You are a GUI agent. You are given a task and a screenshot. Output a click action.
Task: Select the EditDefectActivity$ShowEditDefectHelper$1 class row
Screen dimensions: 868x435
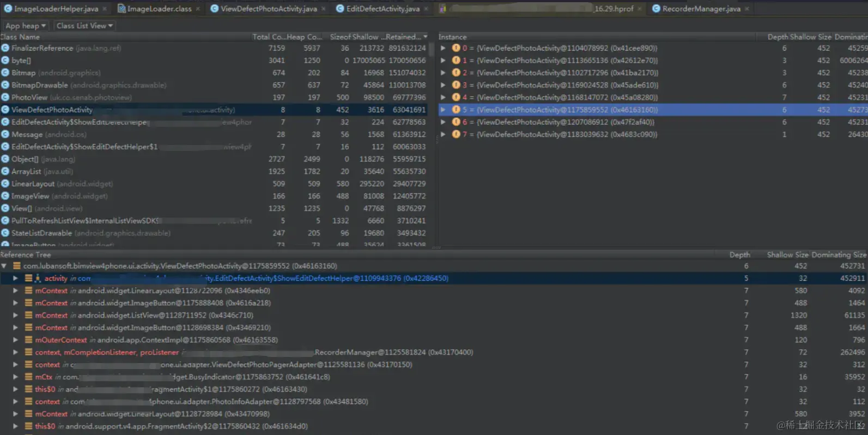coord(214,147)
